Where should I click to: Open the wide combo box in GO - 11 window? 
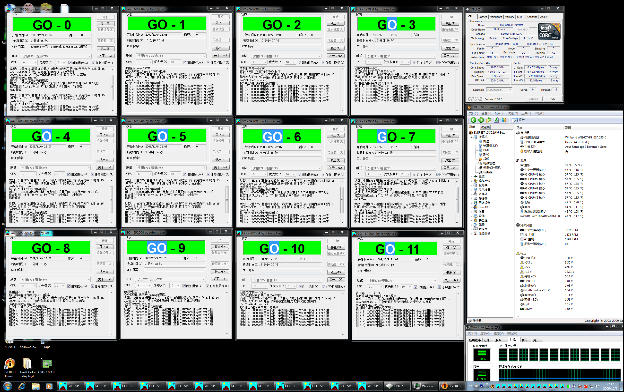pyautogui.click(x=402, y=280)
